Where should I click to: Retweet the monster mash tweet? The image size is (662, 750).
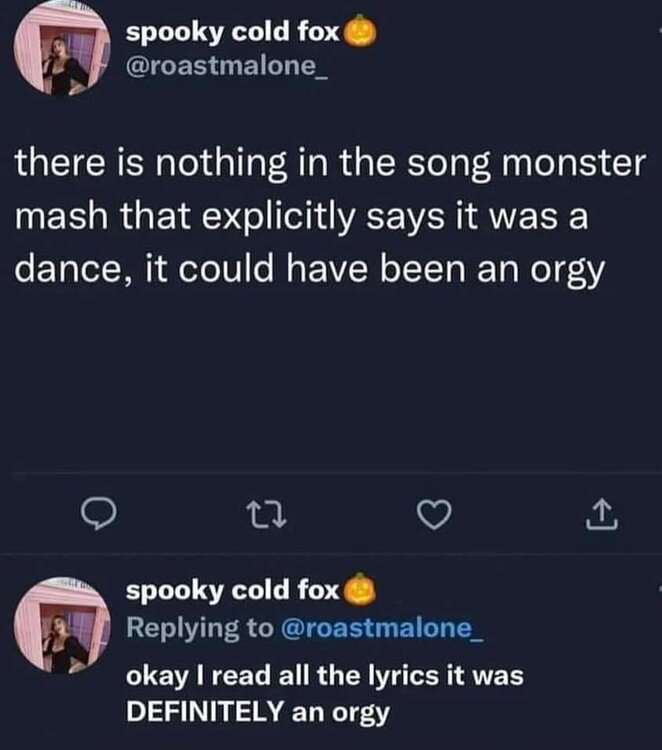tap(260, 514)
